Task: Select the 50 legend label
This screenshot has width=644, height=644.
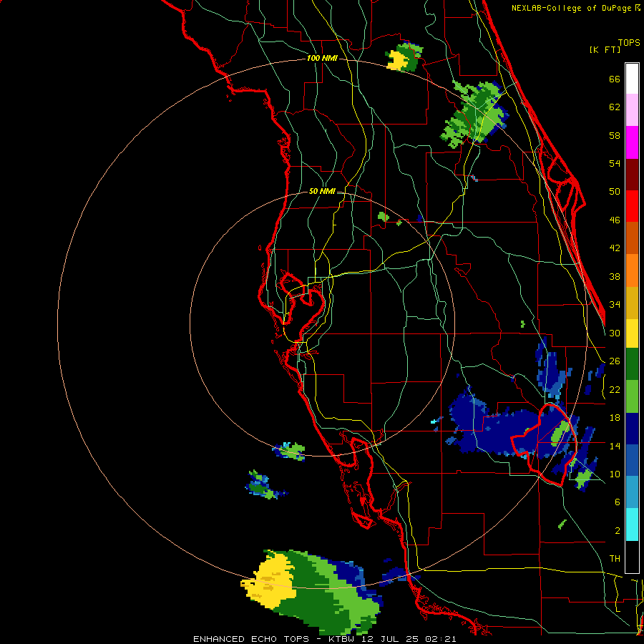Action: click(615, 192)
